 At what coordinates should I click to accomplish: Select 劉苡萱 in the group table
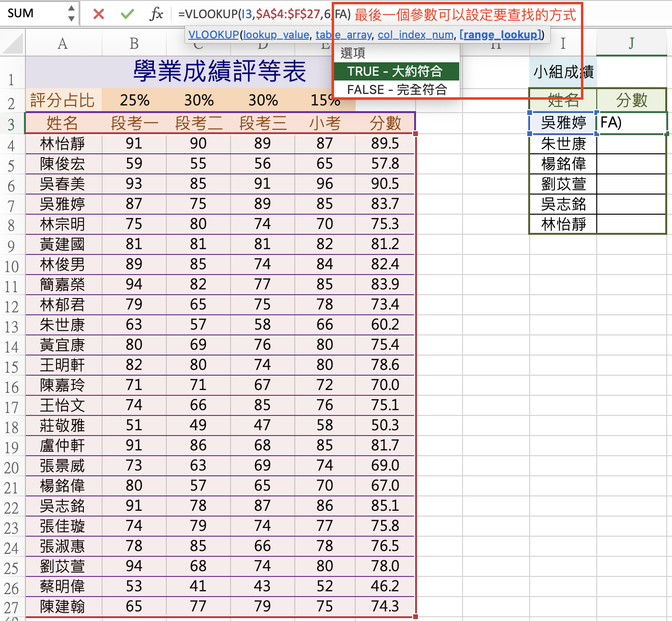point(563,184)
